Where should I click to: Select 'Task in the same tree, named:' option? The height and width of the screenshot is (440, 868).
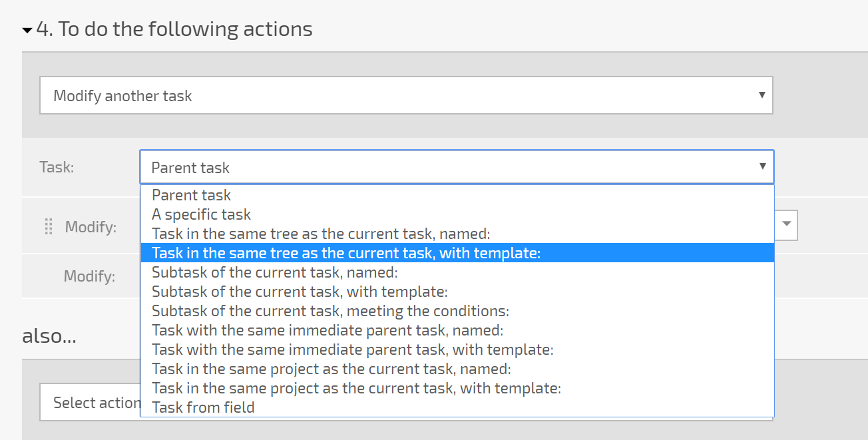coord(457,234)
